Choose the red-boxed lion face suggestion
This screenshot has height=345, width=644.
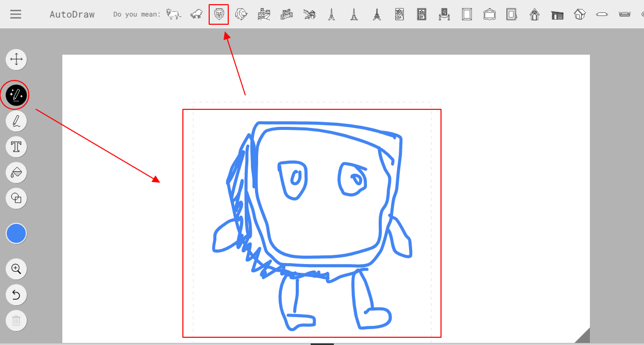tap(219, 14)
